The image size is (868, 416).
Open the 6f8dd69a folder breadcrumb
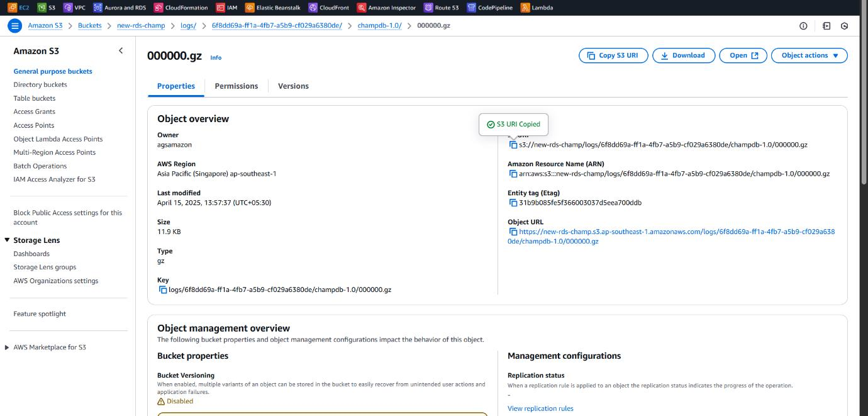coord(277,26)
